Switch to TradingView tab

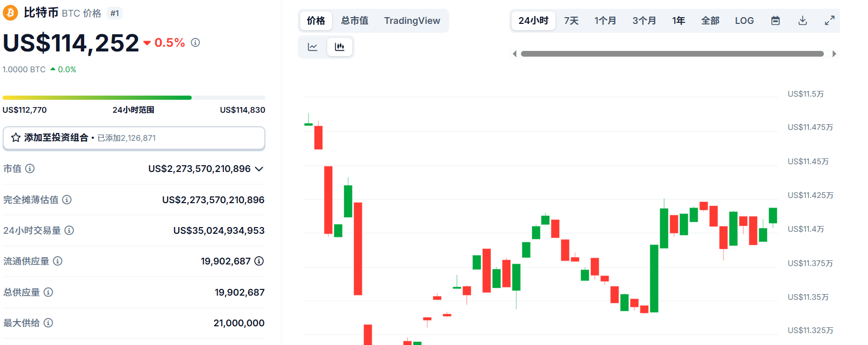tap(412, 21)
